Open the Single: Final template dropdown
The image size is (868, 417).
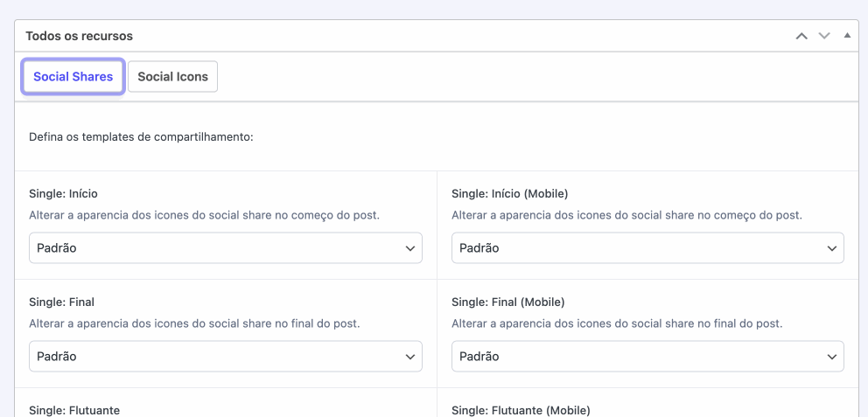click(x=226, y=357)
